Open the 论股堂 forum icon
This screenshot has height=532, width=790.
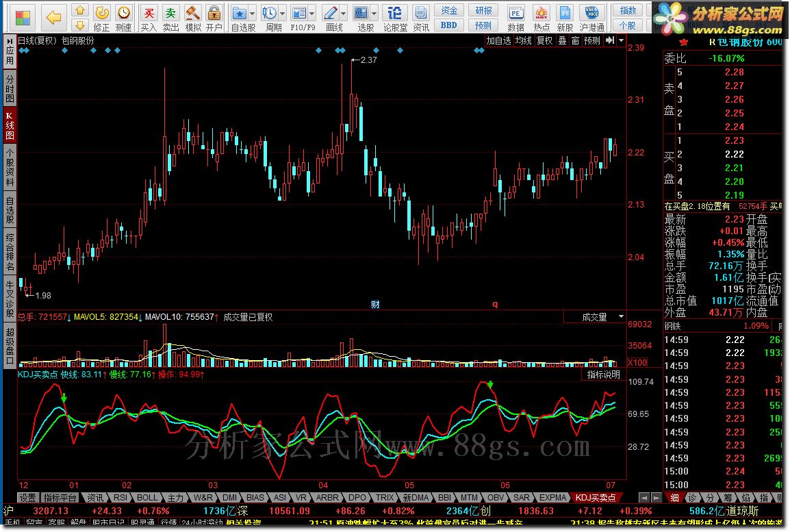(395, 18)
